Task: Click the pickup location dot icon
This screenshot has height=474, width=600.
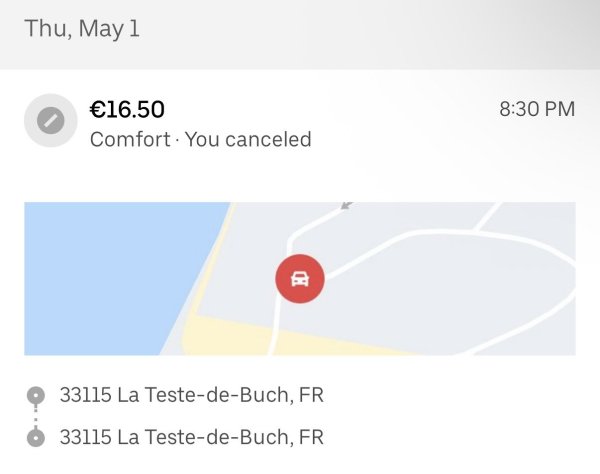Action: pos(36,395)
